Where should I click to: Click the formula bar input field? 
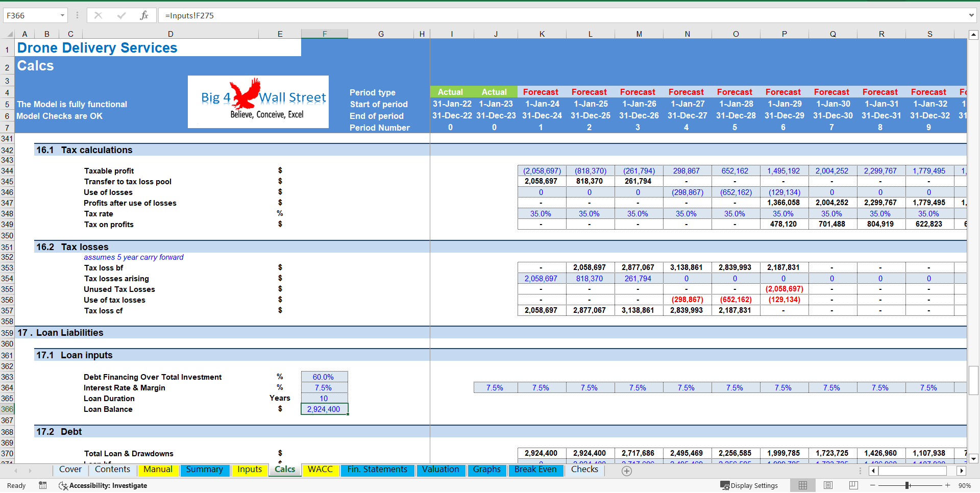[561, 15]
